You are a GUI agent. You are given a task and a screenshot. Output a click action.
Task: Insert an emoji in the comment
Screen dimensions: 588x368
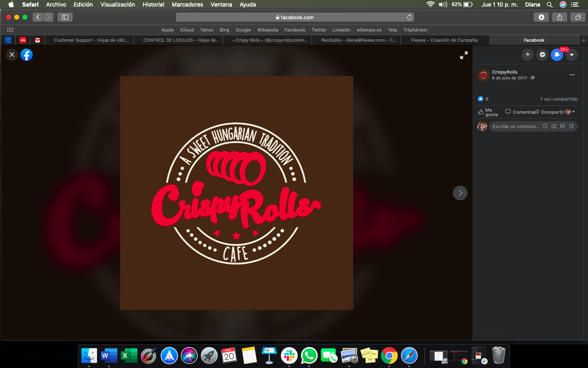point(545,126)
